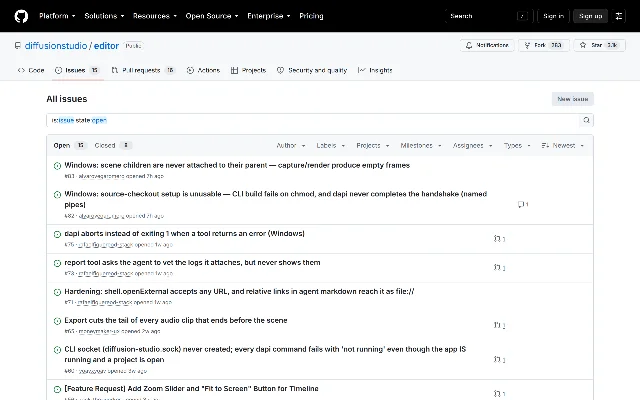This screenshot has height=400, width=640.
Task: Open the appearance settings icon beside Sign up
Action: (619, 16)
